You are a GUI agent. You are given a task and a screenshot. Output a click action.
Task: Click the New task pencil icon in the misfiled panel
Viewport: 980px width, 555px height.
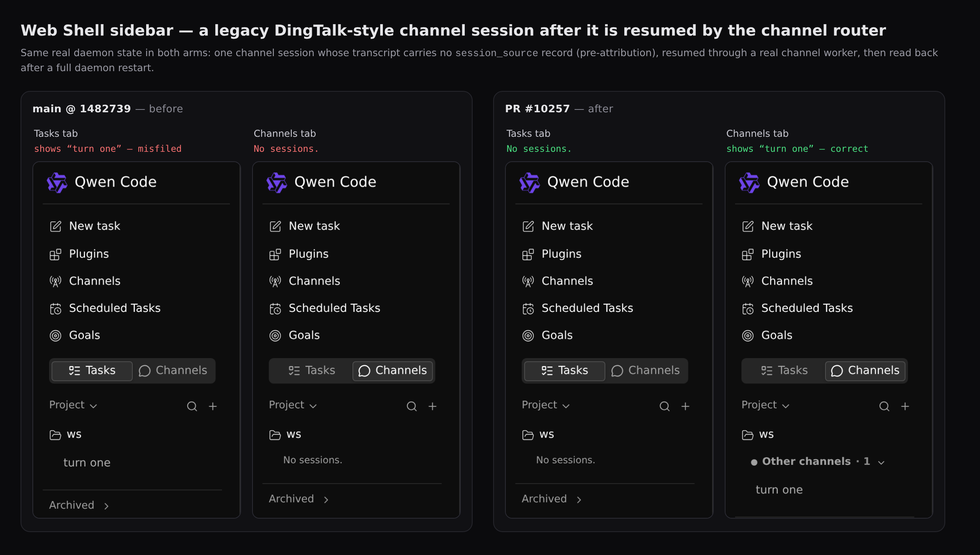pos(55,227)
